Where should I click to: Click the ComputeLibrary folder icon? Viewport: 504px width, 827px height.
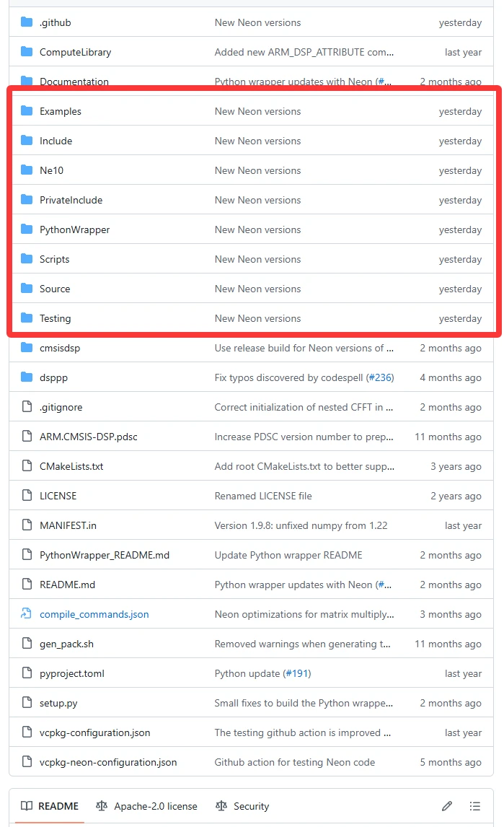pyautogui.click(x=27, y=52)
